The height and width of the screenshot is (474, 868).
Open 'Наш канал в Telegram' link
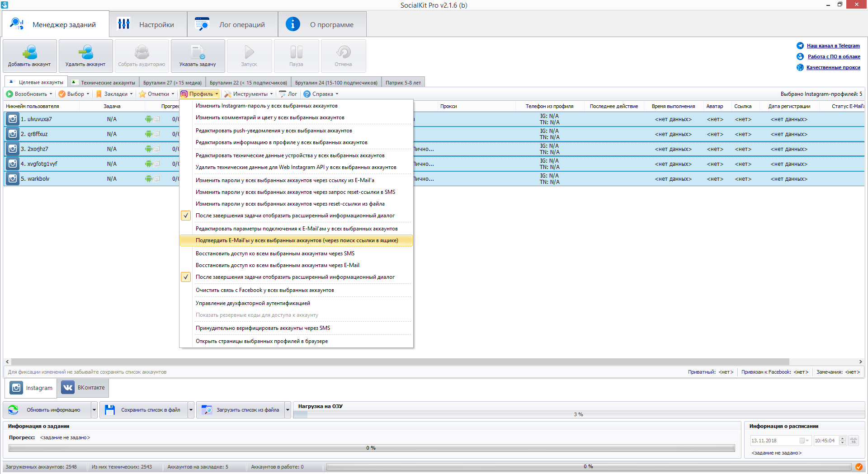[833, 46]
